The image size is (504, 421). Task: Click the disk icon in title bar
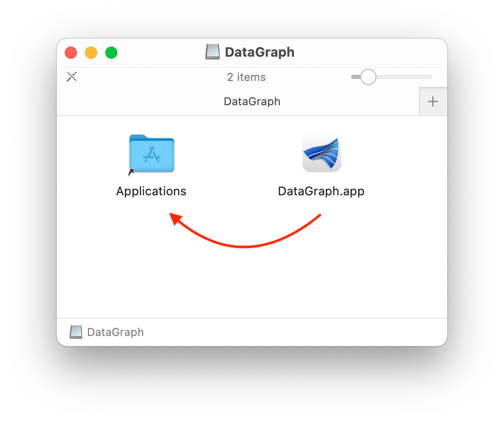pos(213,52)
